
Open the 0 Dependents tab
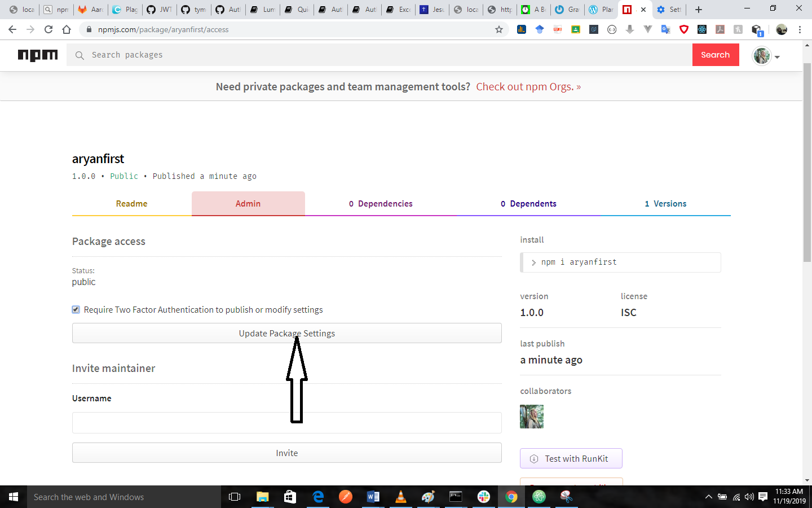point(528,204)
